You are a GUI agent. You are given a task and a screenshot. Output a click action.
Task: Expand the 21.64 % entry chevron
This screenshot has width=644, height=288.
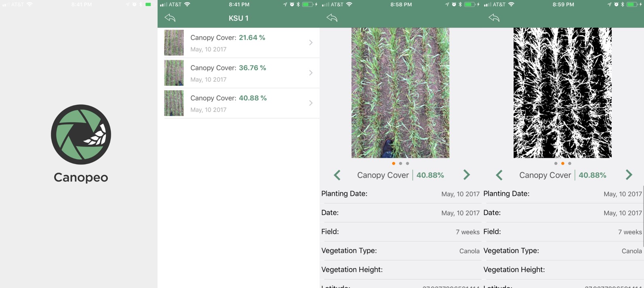311,42
